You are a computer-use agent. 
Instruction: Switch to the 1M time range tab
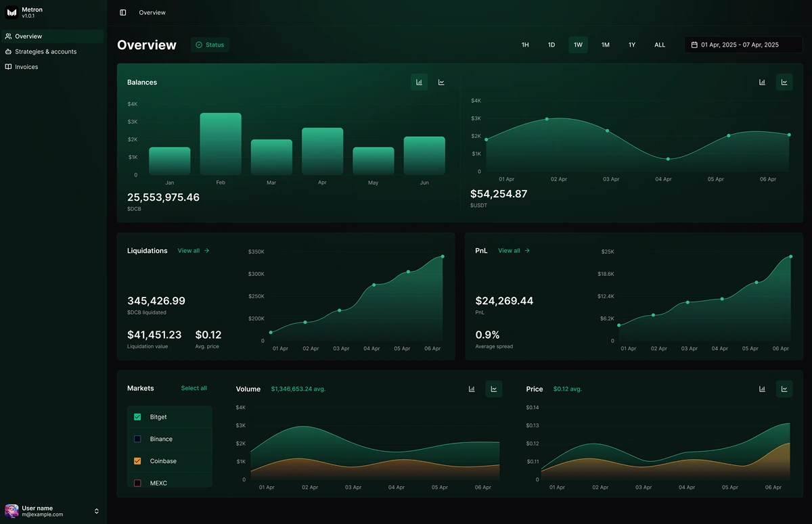(x=606, y=44)
